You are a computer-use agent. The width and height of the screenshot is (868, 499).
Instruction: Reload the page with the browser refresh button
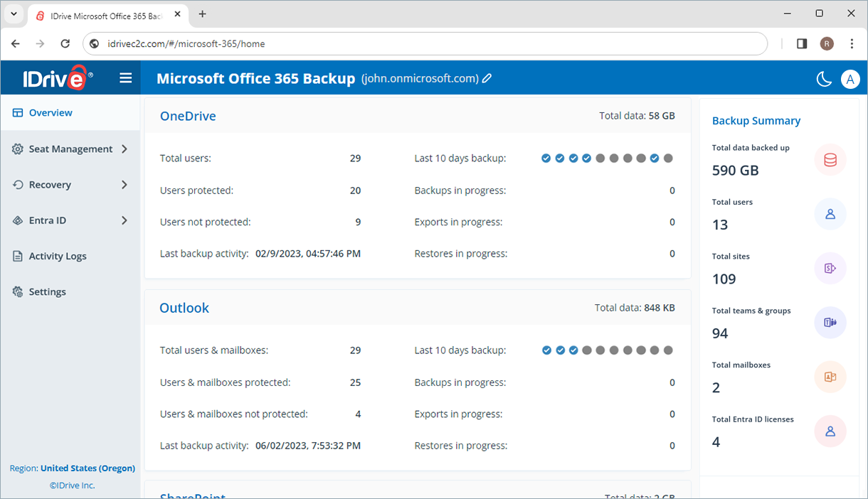click(x=65, y=43)
